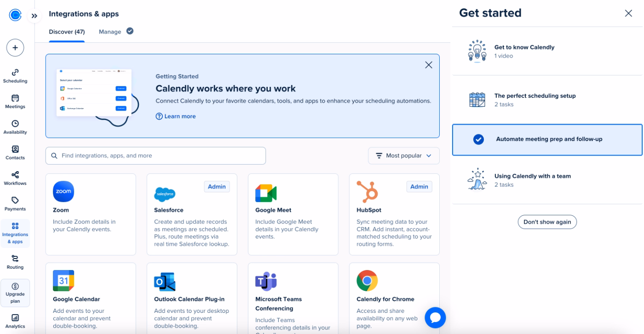Screen dimensions: 644x334
Task: Open the Microsoft Teams Conferencing card
Action: [x=293, y=298]
